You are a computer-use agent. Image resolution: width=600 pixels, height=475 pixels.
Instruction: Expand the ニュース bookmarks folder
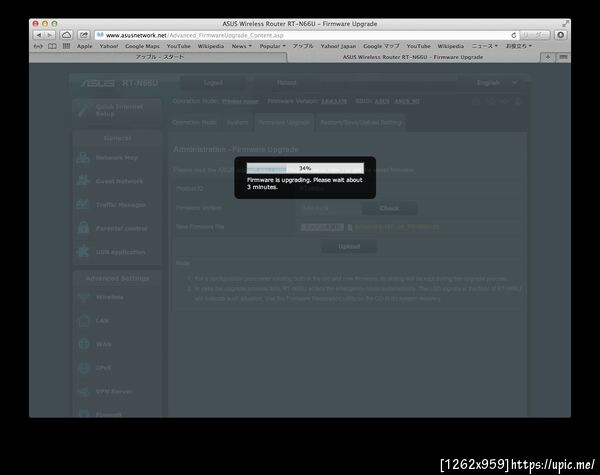pos(484,46)
